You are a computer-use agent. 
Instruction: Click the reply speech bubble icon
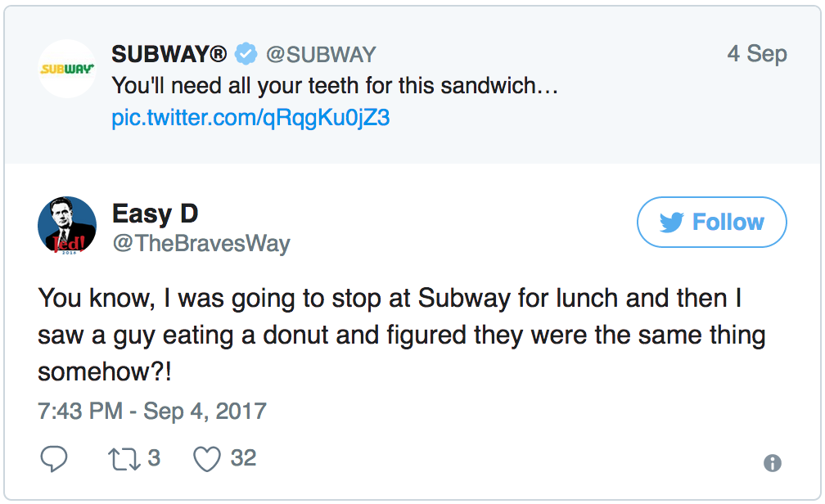pos(54,459)
